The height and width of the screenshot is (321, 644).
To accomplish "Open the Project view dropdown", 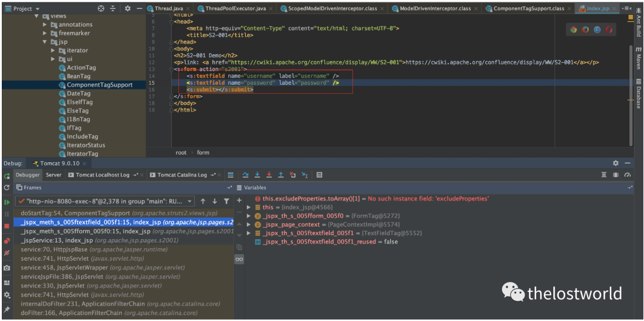I will click(x=37, y=8).
